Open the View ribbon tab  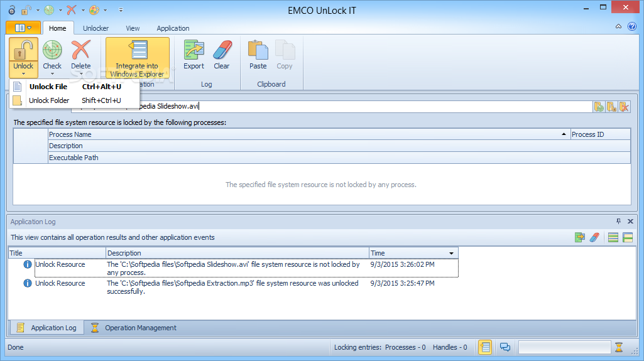(x=133, y=28)
